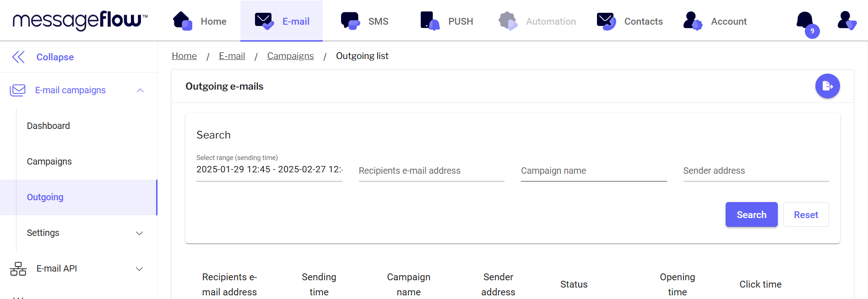This screenshot has height=299, width=868.
Task: Click the Collapse sidebar arrows icon
Action: tap(18, 57)
